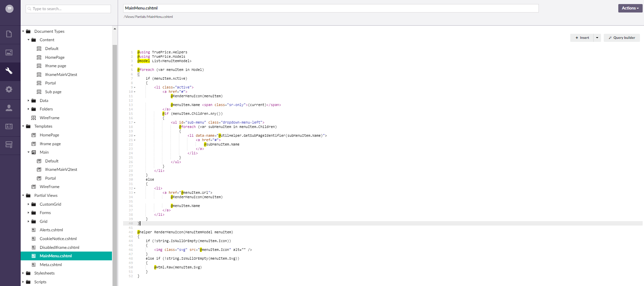The width and height of the screenshot is (644, 286).
Task: Collapse the Main template node
Action: 28,152
